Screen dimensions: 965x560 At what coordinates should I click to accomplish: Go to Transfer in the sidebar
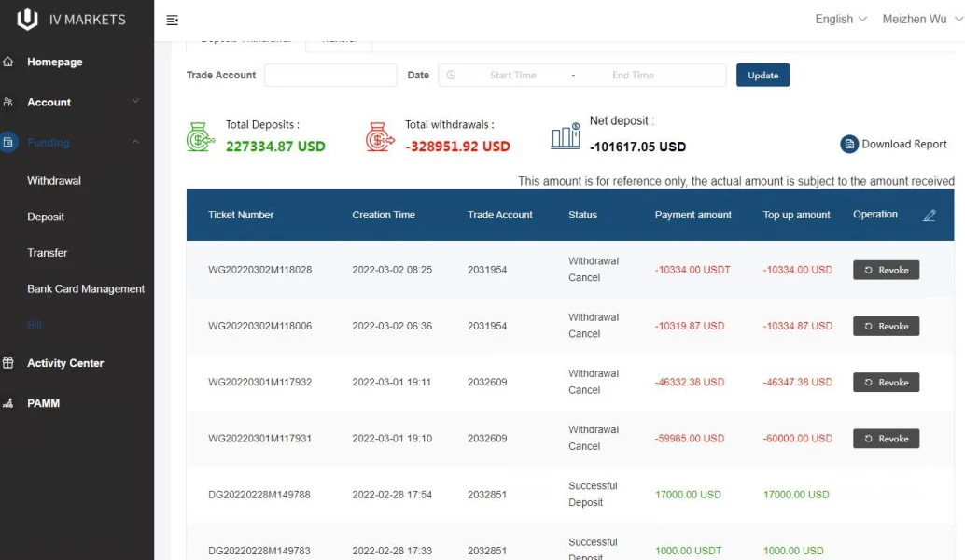click(x=48, y=253)
